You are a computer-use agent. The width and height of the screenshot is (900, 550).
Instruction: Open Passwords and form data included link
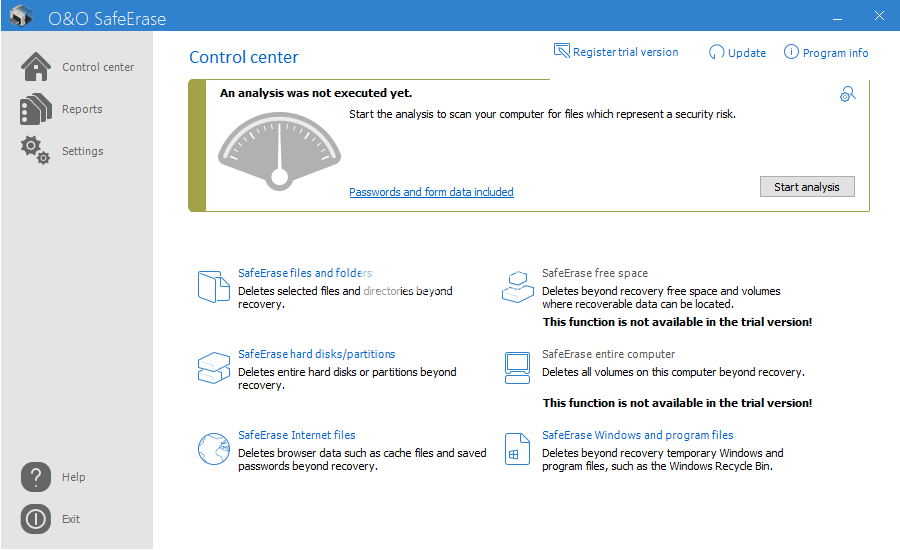tap(431, 192)
